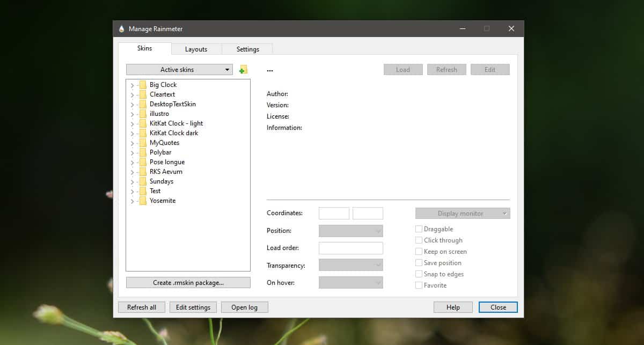
Task: Click the Close button at bottom right
Action: 498,307
